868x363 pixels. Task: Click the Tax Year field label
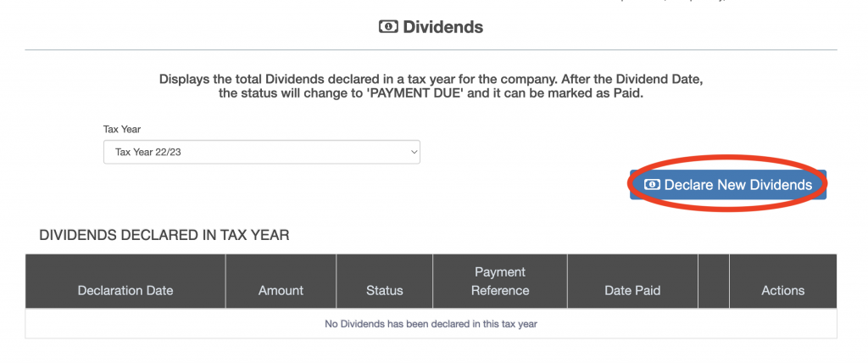tap(122, 130)
